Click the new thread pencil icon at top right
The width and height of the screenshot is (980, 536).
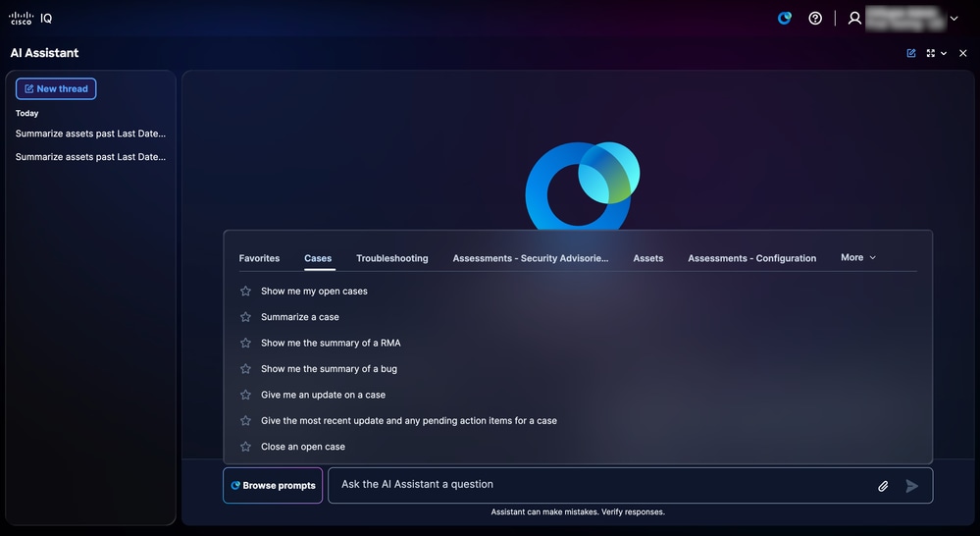click(911, 53)
